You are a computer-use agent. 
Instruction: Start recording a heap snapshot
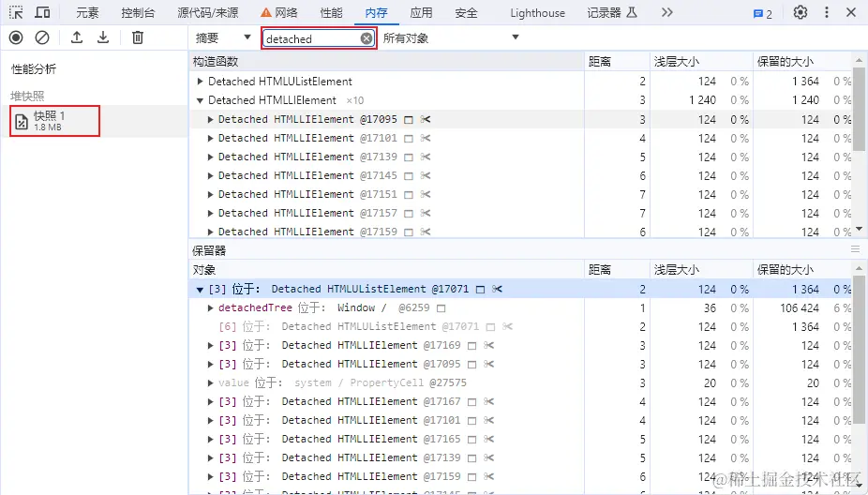(16, 37)
